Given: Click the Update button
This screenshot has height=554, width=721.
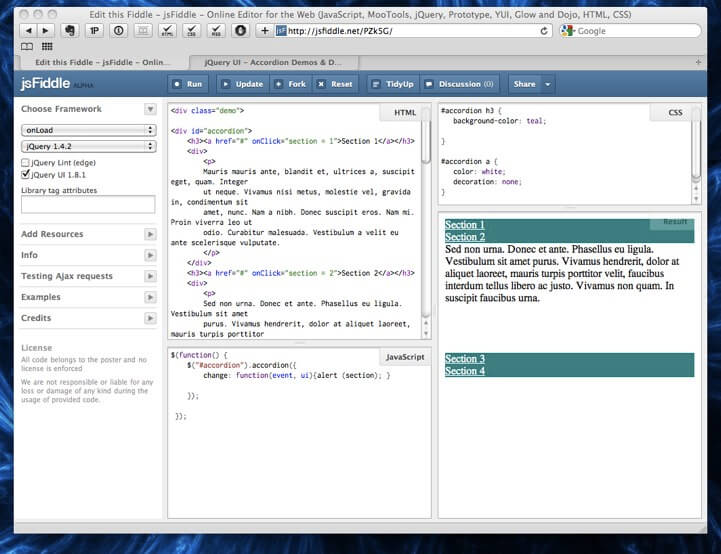Looking at the screenshot, I should (243, 84).
